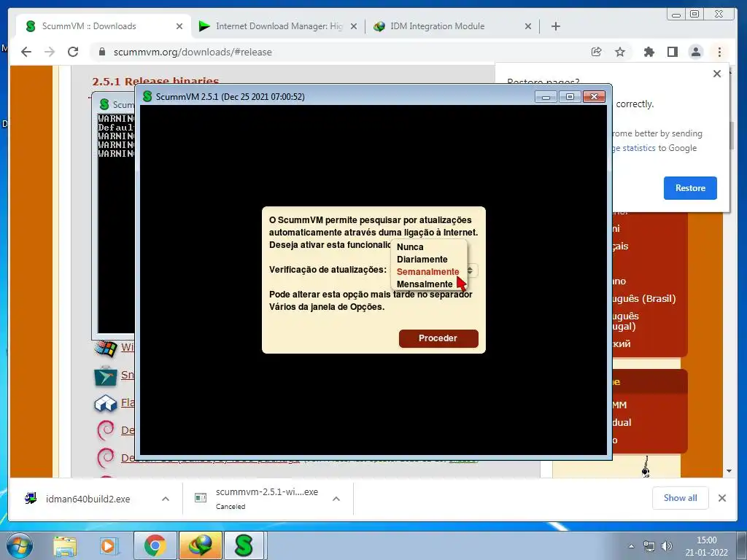Viewport: 747px width, 560px height.
Task: Open volume speaker tray icon
Action: (667, 546)
